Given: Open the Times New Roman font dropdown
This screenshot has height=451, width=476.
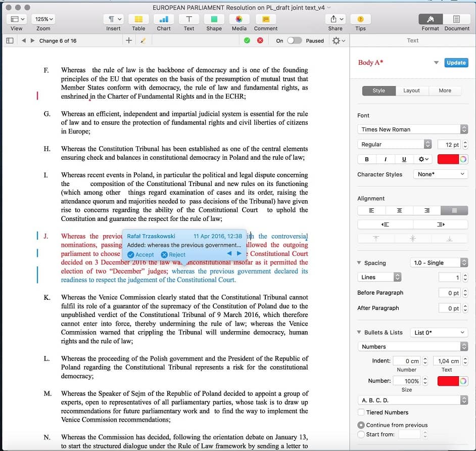Looking at the screenshot, I should click(412, 129).
